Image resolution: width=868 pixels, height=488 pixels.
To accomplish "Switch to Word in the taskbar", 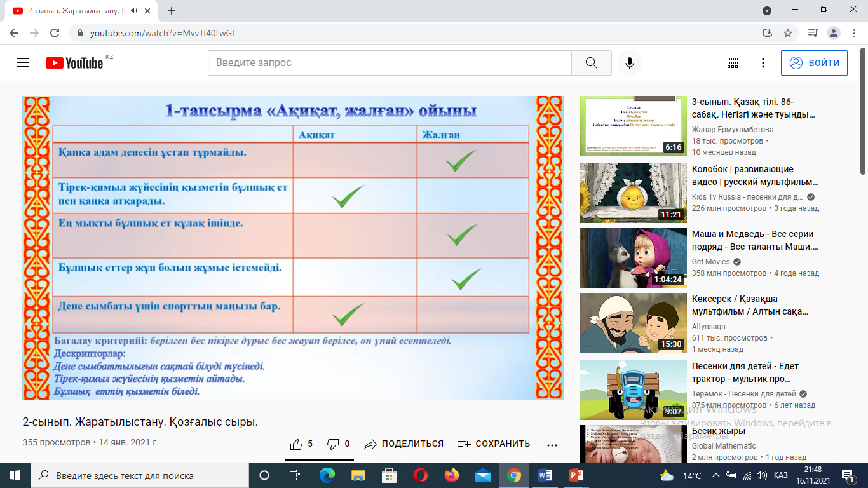I will [x=545, y=475].
